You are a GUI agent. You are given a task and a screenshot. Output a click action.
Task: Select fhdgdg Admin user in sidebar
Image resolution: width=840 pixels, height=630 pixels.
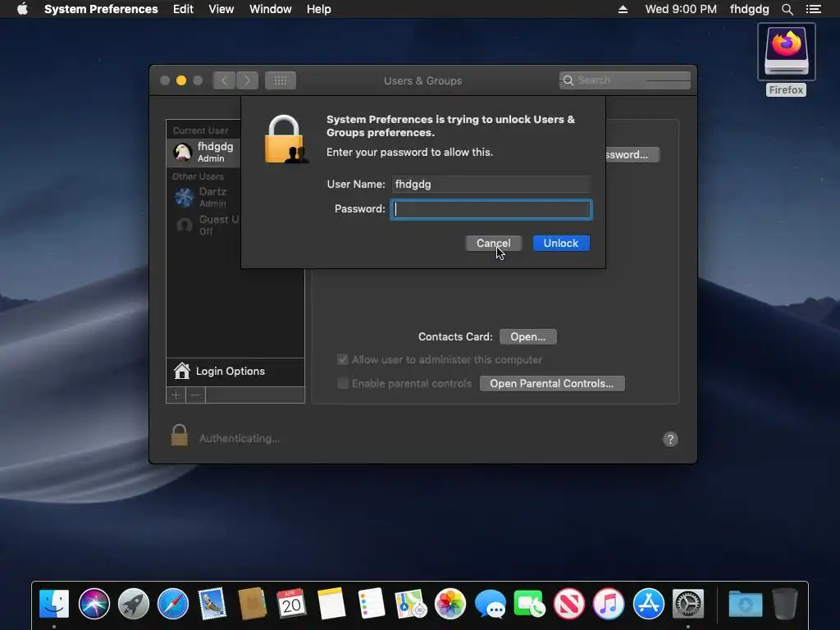tap(203, 152)
